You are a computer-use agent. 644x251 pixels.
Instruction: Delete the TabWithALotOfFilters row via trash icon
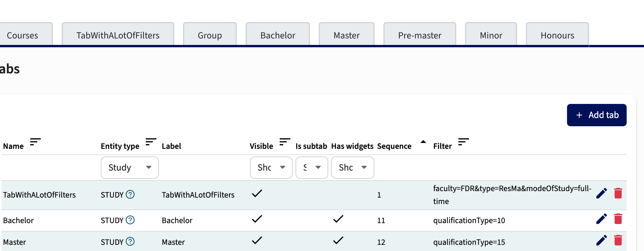click(x=618, y=193)
